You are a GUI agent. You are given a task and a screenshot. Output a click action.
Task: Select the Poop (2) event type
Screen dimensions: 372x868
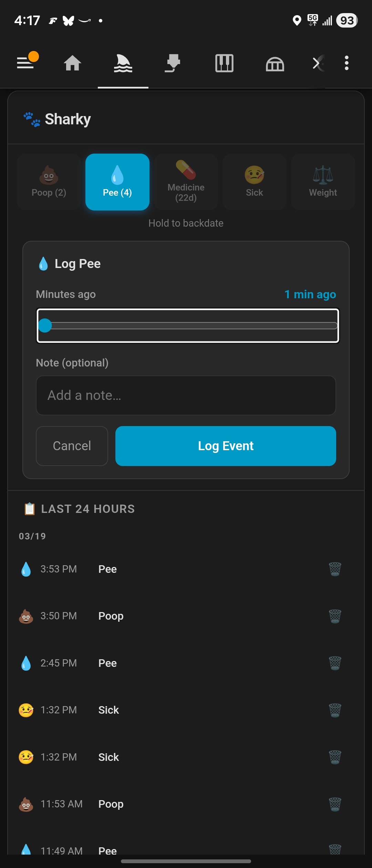click(49, 182)
